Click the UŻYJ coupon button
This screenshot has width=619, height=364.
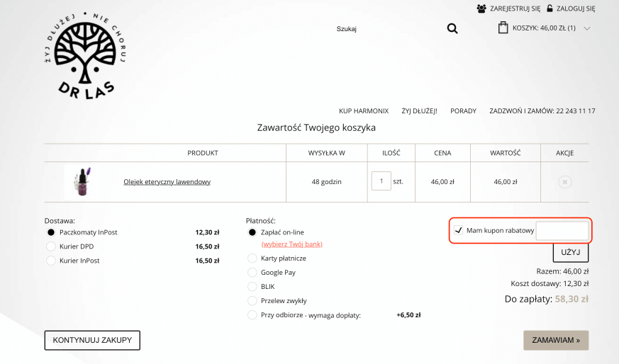point(571,252)
